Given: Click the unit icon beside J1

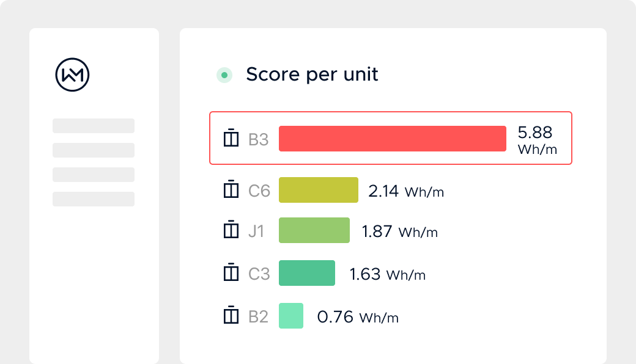Looking at the screenshot, I should point(231,231).
